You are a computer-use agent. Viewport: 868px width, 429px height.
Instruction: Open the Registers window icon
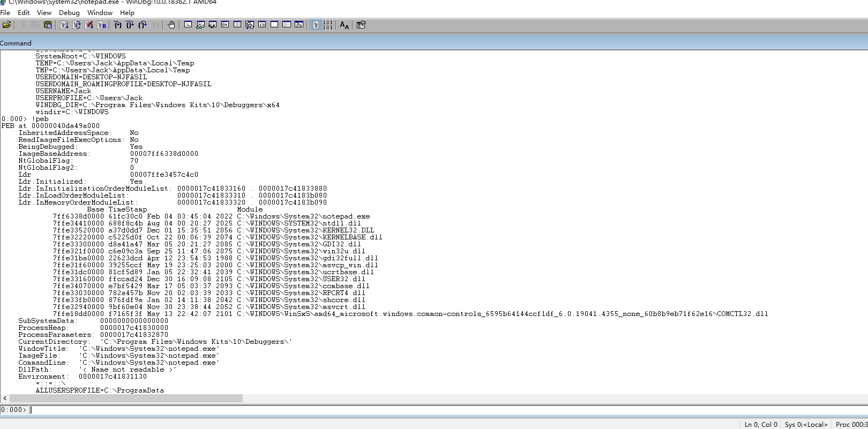click(225, 25)
